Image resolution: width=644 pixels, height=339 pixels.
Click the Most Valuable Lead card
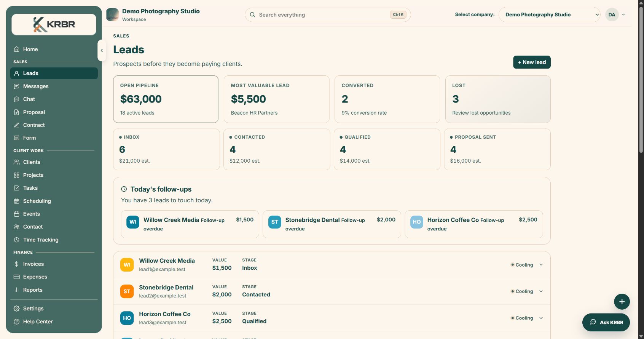tap(276, 99)
